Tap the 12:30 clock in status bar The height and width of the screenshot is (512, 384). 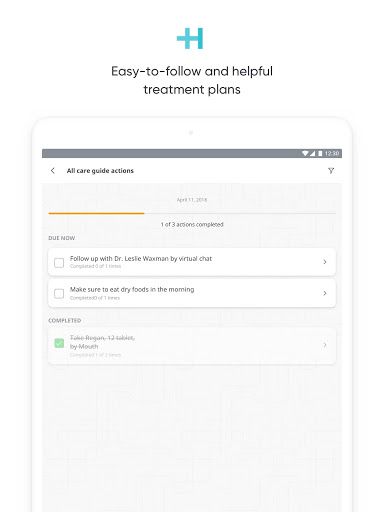tap(332, 153)
